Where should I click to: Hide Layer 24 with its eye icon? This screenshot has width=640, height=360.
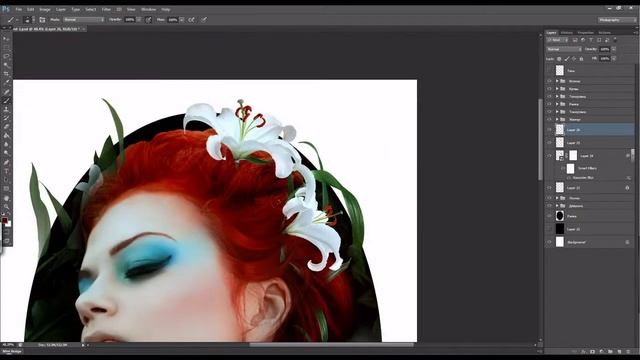[549, 156]
